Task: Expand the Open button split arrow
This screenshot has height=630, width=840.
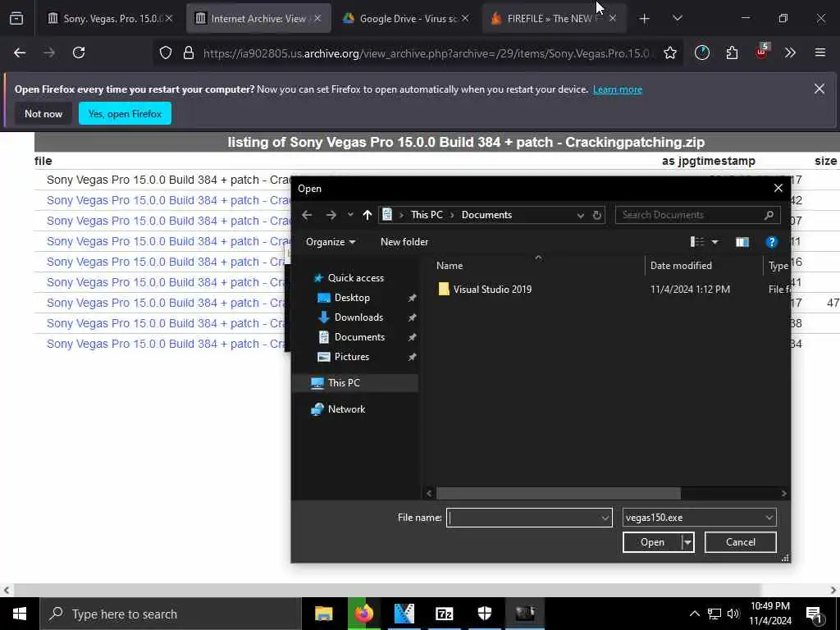Action: pos(688,542)
